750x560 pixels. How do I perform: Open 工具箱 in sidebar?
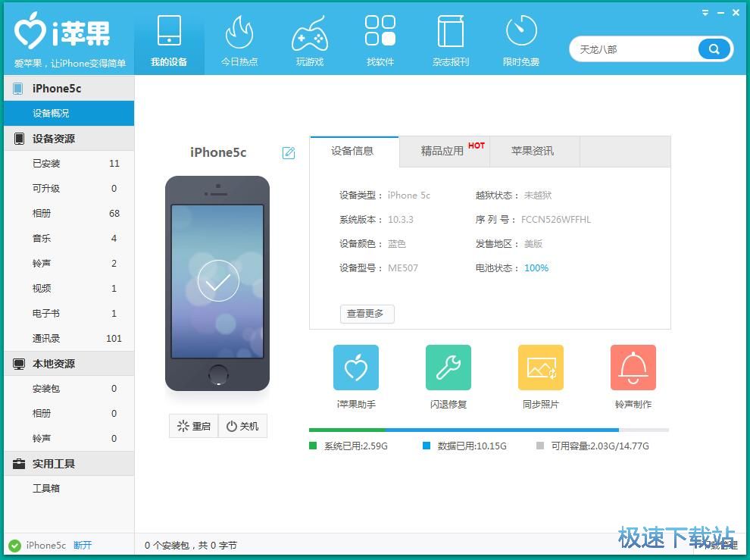tap(69, 489)
